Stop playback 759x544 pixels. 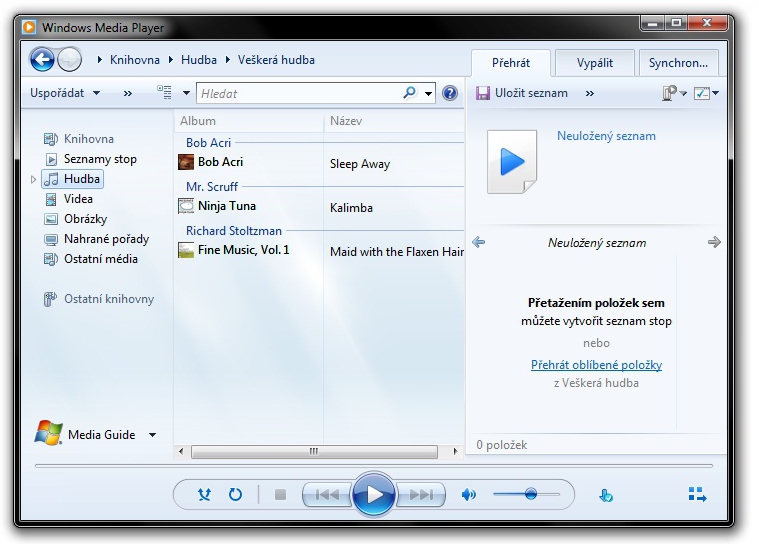[280, 495]
